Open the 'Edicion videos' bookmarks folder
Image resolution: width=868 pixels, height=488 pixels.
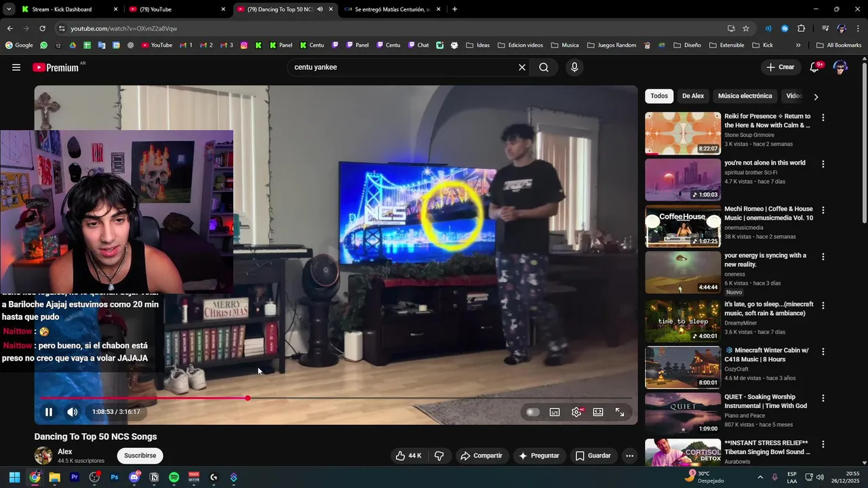click(x=520, y=45)
